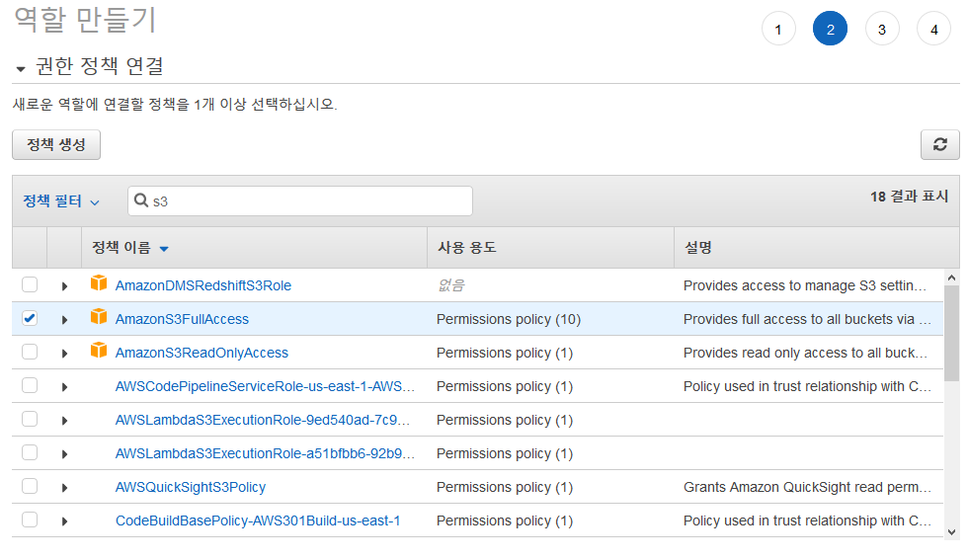Click the Provides full access to all buckets description
The width and height of the screenshot is (968, 560).
(x=807, y=319)
